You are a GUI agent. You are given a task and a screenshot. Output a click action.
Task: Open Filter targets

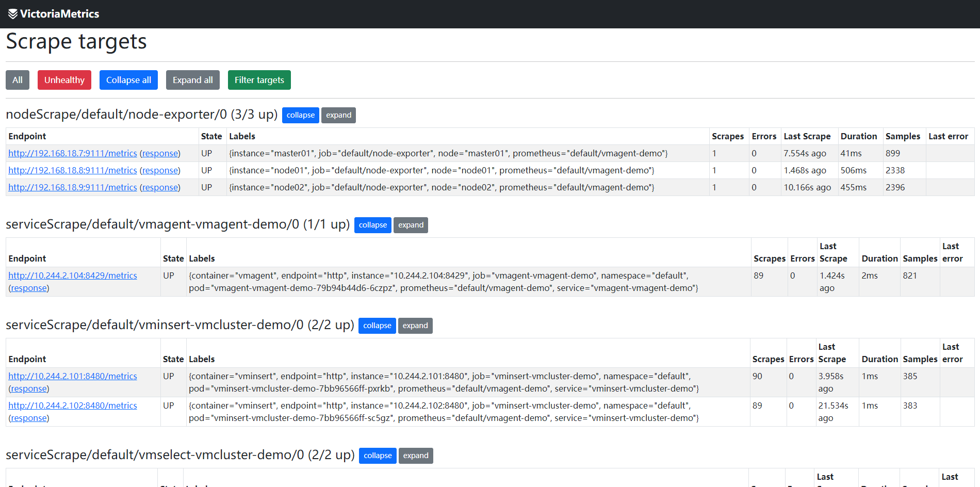(x=259, y=80)
